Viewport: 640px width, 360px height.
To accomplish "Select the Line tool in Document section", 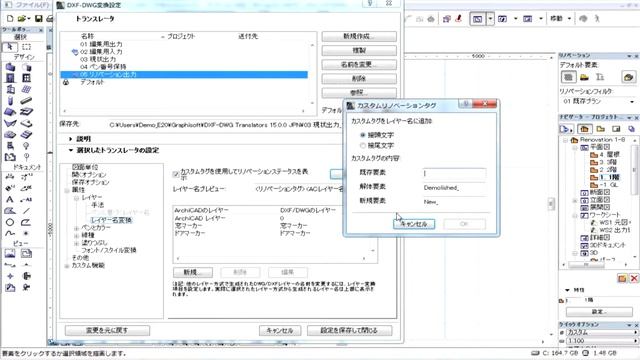I will [27, 211].
